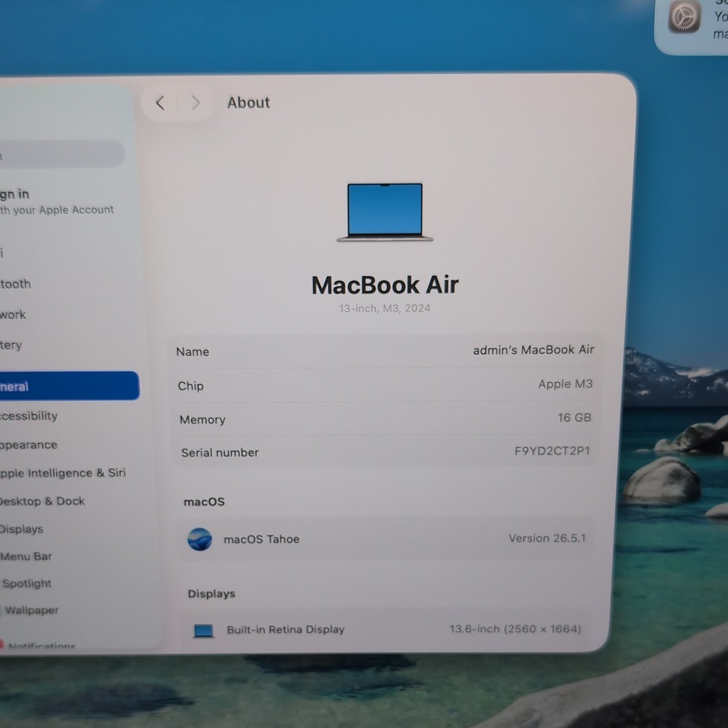Select General in the sidebar

(69, 386)
